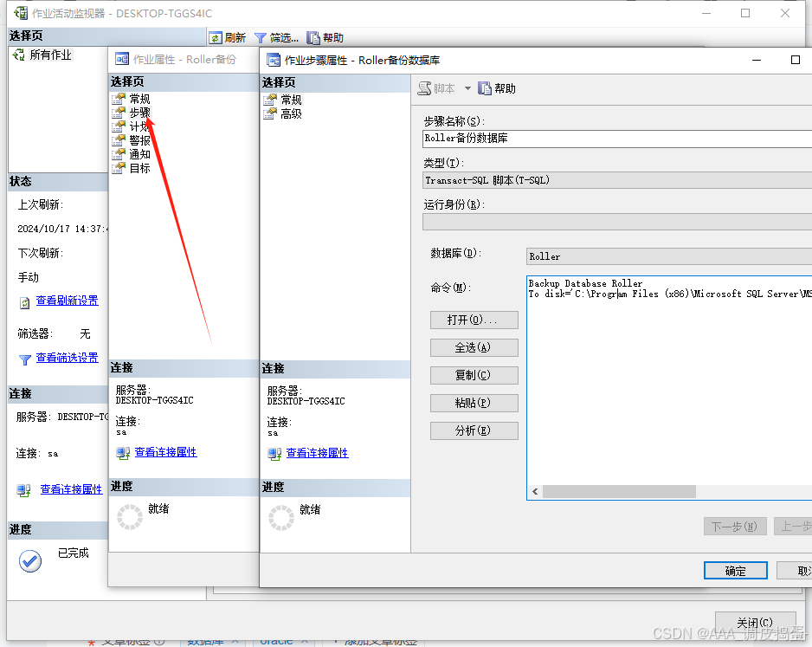Click the 手动 next refresh value

click(28, 277)
